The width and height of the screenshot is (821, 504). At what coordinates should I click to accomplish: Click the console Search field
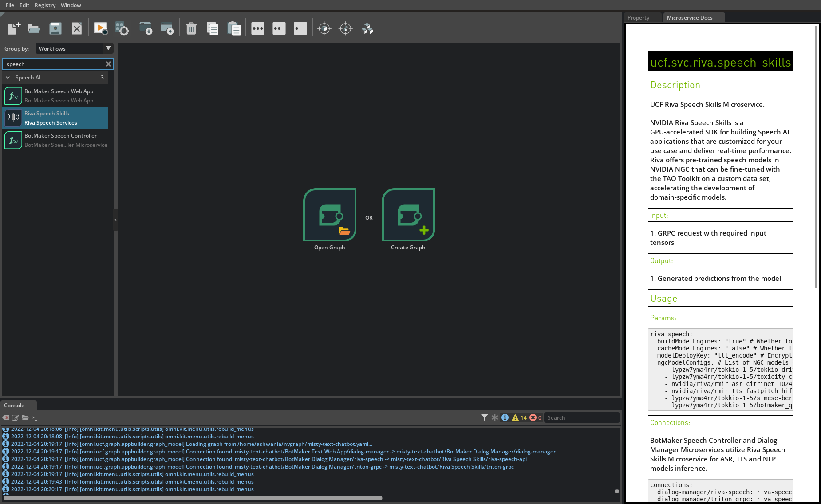[582, 417]
